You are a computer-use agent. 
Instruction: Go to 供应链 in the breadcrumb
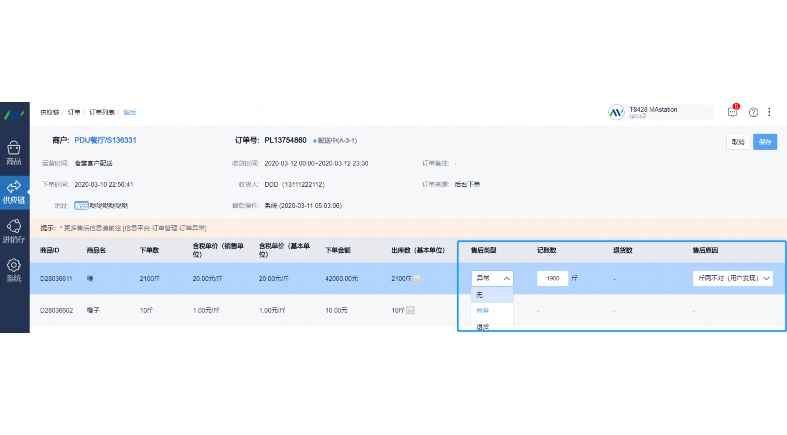50,112
